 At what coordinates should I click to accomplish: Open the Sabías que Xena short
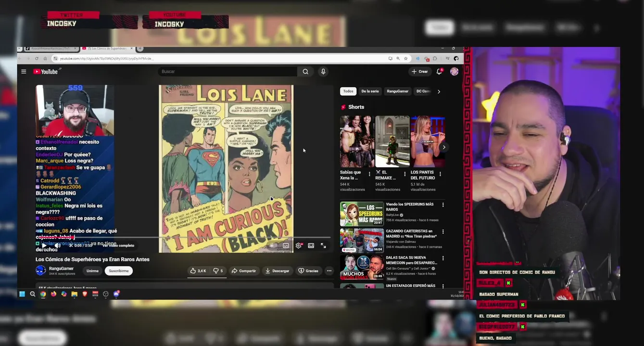[x=357, y=141]
